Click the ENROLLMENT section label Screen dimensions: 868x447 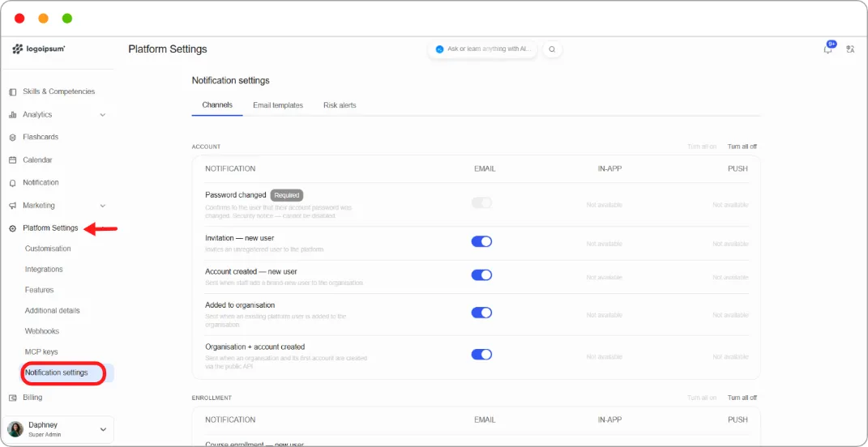click(x=212, y=398)
